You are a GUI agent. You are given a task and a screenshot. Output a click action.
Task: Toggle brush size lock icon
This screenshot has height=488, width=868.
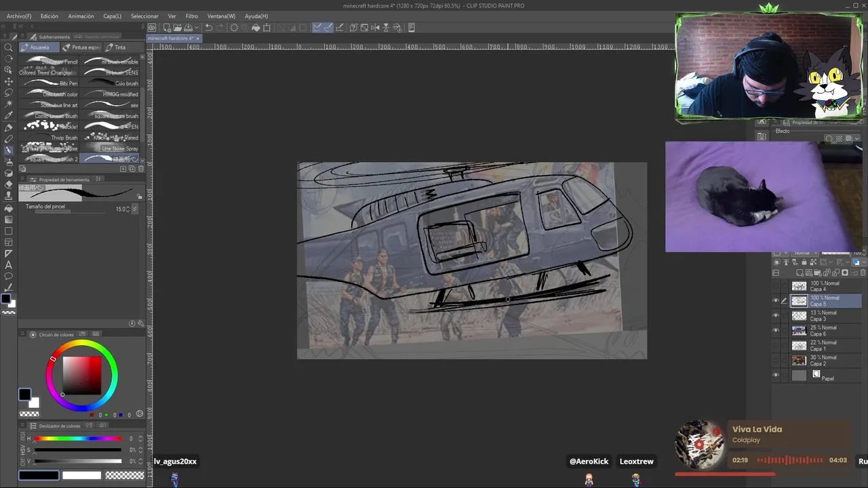140,197
